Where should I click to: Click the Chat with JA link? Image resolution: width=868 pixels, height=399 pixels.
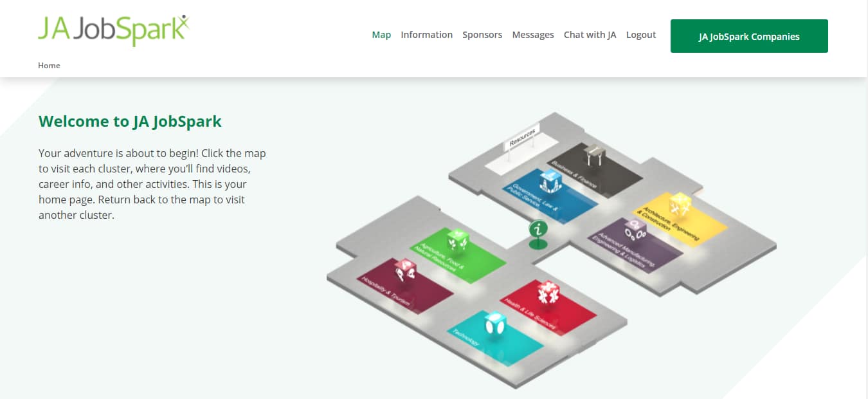click(x=590, y=35)
